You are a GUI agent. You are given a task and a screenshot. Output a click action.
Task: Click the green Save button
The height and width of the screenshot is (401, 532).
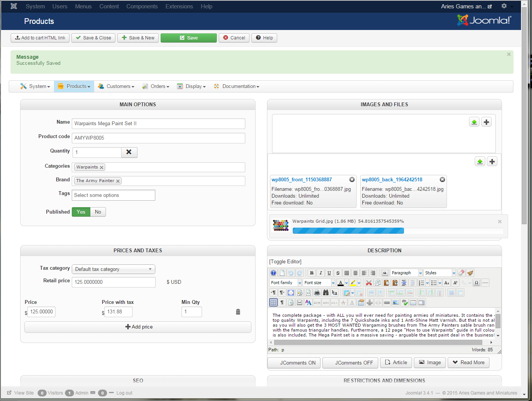189,38
